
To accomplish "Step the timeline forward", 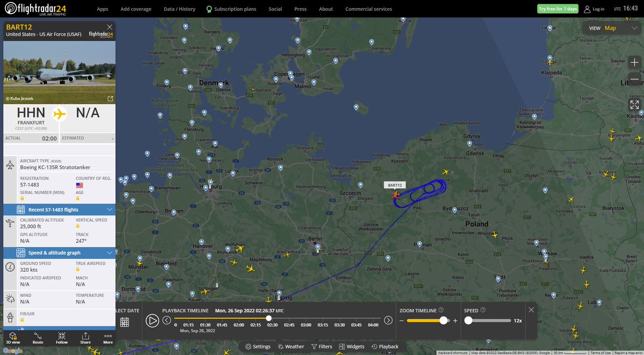I will [388, 320].
